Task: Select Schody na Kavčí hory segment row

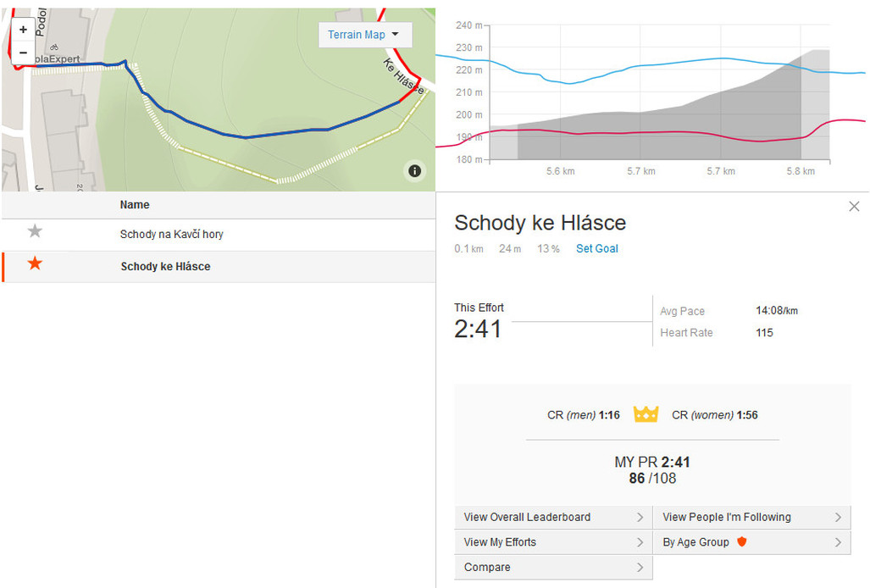Action: pyautogui.click(x=171, y=235)
